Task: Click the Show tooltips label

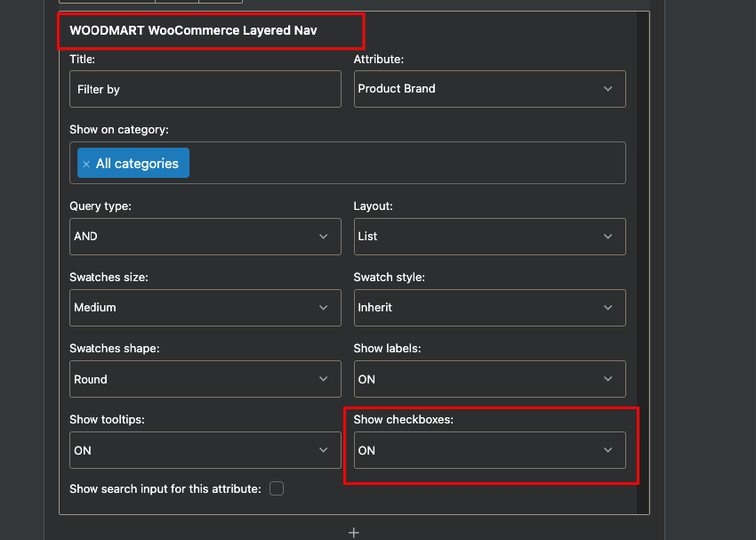Action: pyautogui.click(x=107, y=420)
